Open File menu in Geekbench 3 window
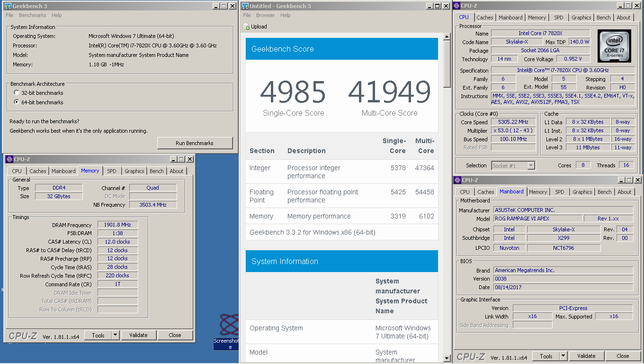This screenshot has height=364, width=644. (9, 15)
